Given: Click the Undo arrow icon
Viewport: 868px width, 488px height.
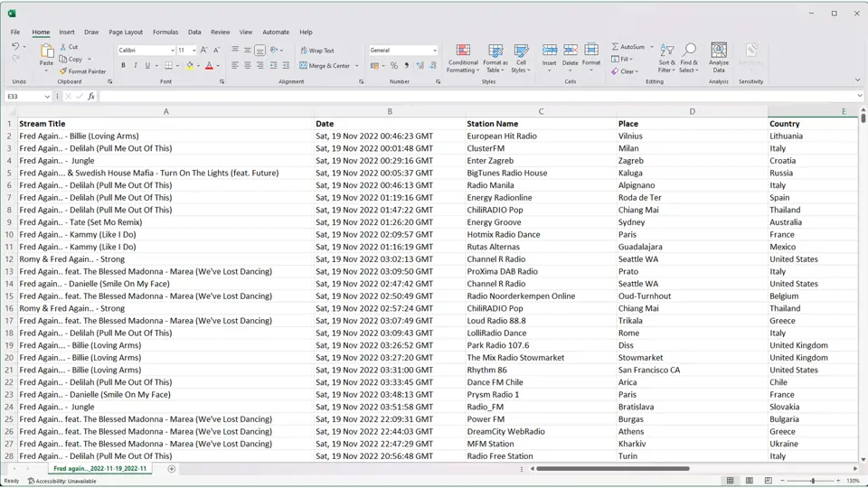Looking at the screenshot, I should (x=15, y=46).
